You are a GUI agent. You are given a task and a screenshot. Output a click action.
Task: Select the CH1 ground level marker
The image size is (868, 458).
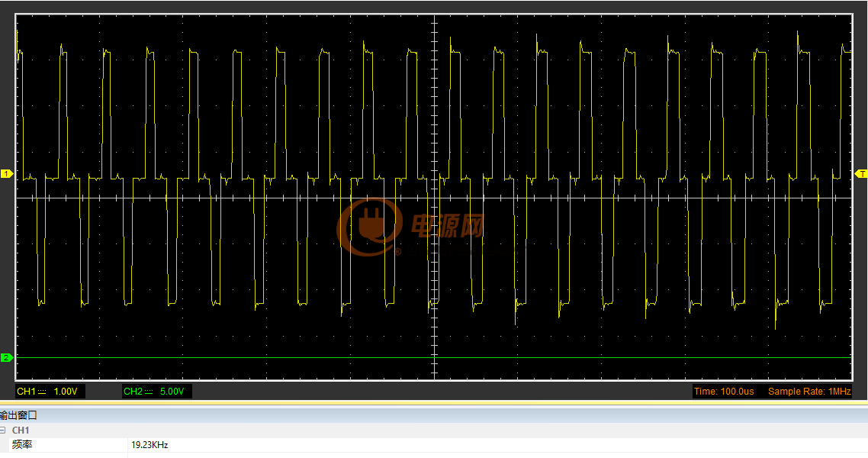(x=7, y=174)
